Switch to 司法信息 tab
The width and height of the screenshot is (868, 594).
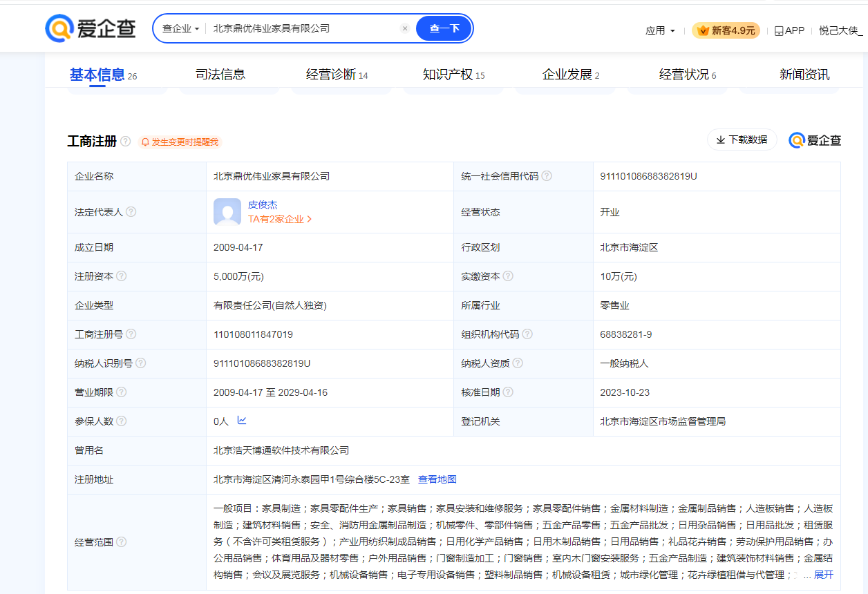pos(220,75)
